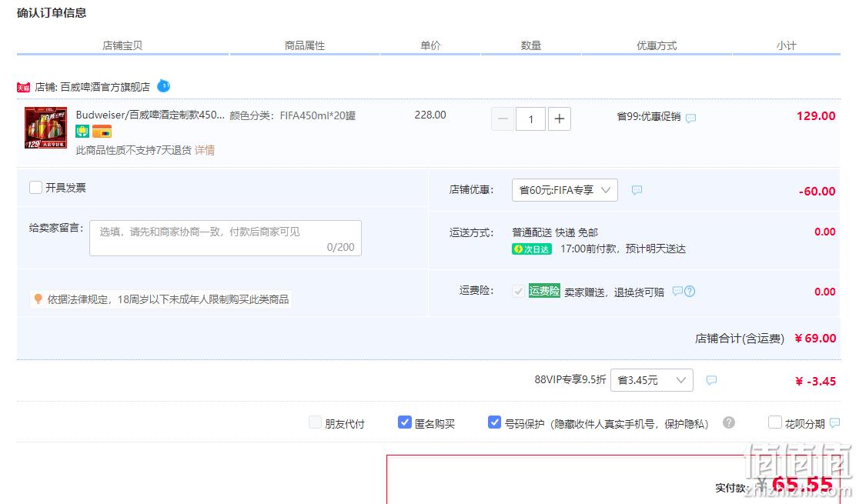Click the green 次日达 delivery badge
The image size is (859, 504).
(x=531, y=249)
